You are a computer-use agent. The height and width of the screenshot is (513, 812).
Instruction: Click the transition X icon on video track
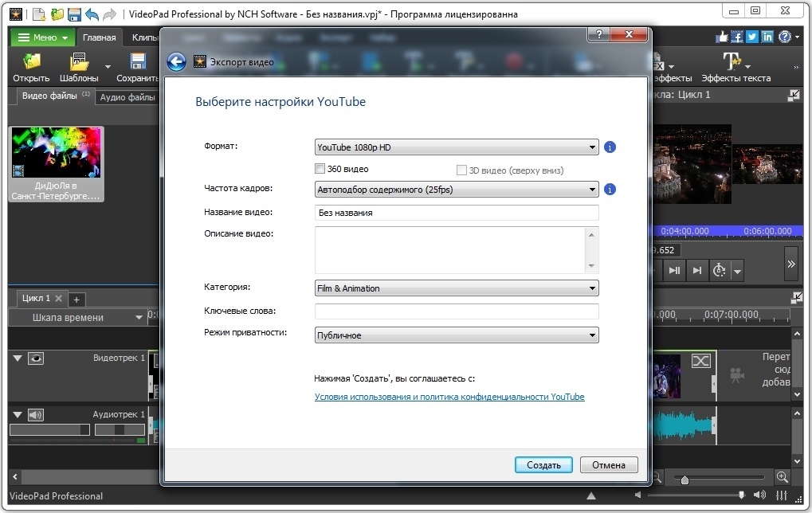tap(700, 361)
